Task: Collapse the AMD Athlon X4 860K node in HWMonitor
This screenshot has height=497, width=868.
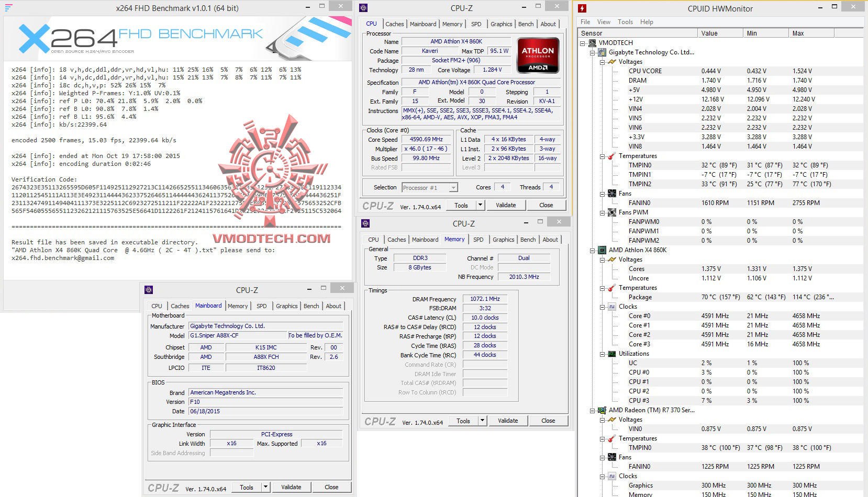Action: click(x=593, y=250)
